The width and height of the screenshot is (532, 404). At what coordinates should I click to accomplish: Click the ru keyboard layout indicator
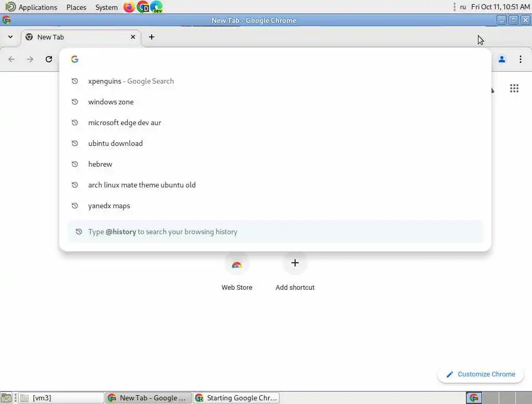point(463,7)
